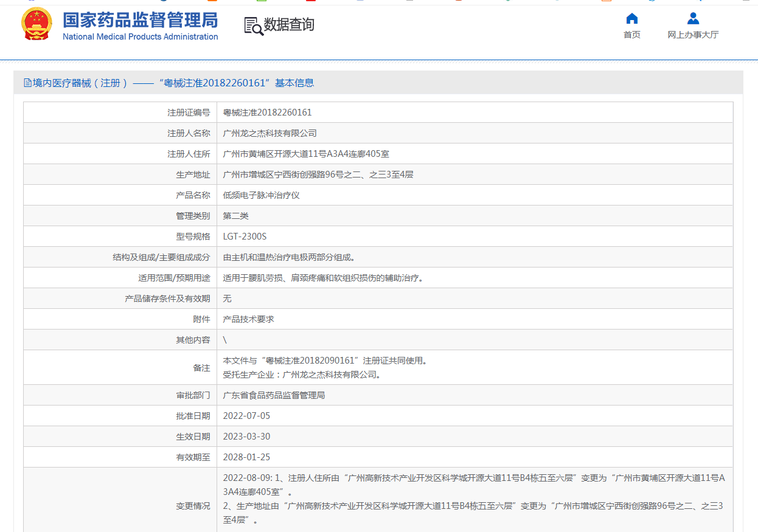Go to 首页 text label

(632, 35)
